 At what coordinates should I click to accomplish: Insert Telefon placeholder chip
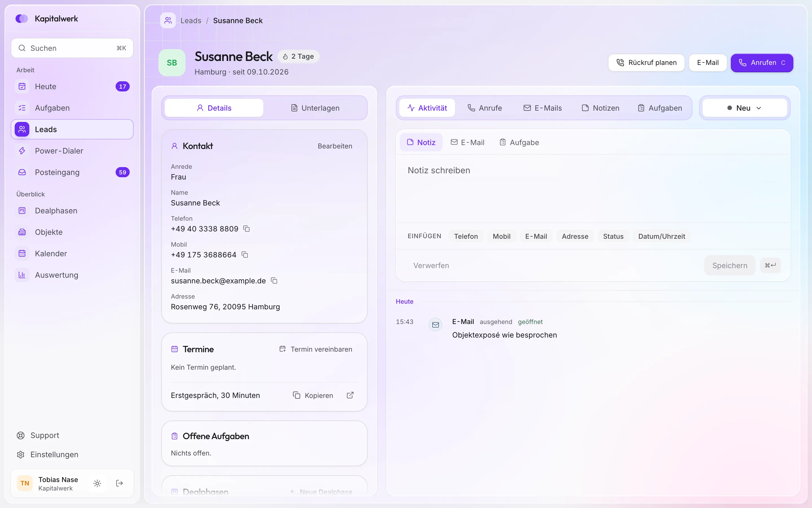point(466,236)
